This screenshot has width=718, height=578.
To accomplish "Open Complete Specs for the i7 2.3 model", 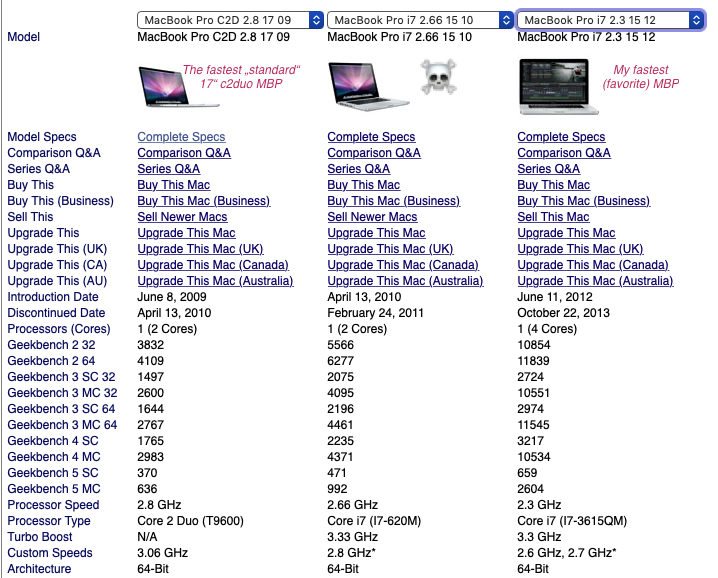I will click(x=561, y=137).
